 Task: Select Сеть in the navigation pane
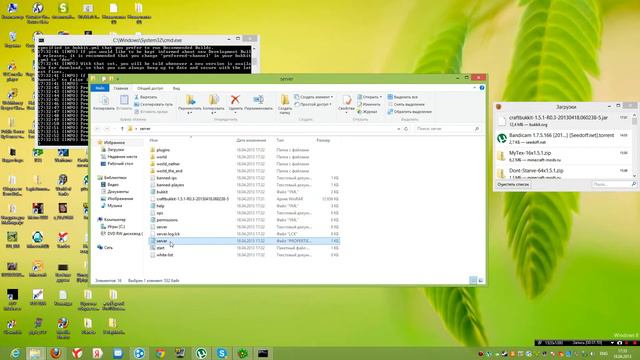[x=108, y=248]
